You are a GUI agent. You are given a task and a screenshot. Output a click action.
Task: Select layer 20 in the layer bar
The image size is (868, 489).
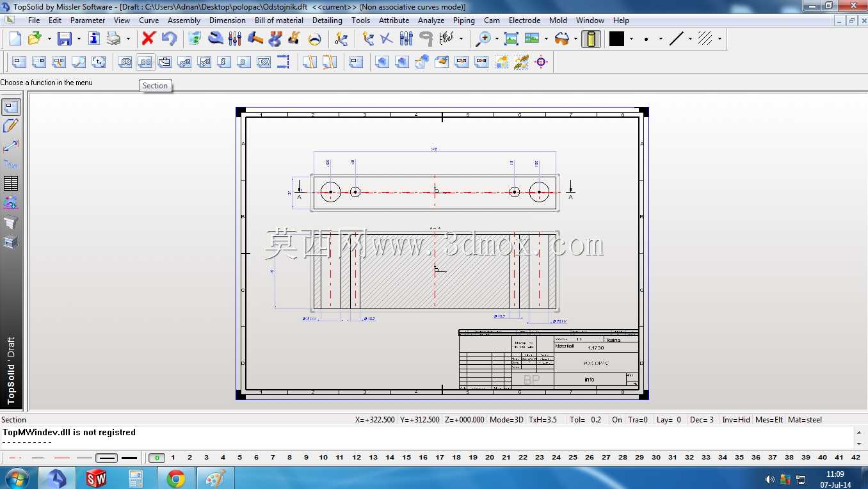pyautogui.click(x=490, y=458)
